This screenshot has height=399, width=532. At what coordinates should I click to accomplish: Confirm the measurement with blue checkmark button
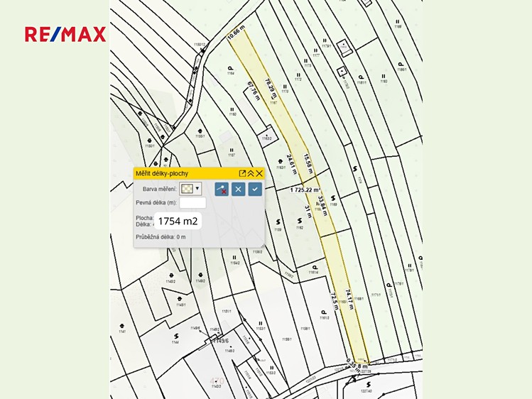255,189
